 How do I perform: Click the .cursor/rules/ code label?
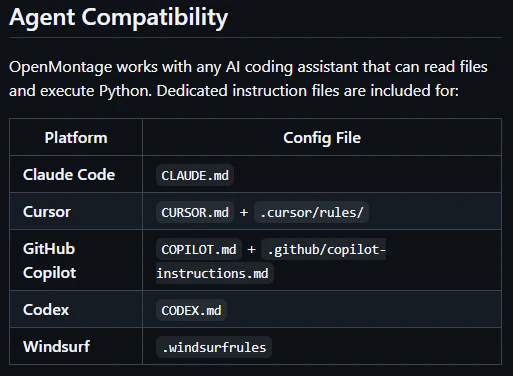pos(311,212)
